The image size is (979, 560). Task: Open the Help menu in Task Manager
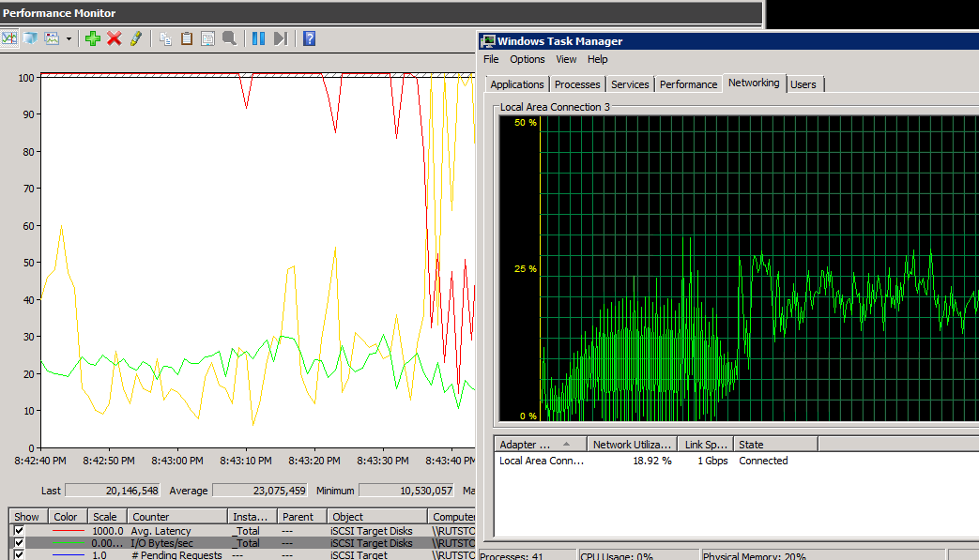pos(598,59)
